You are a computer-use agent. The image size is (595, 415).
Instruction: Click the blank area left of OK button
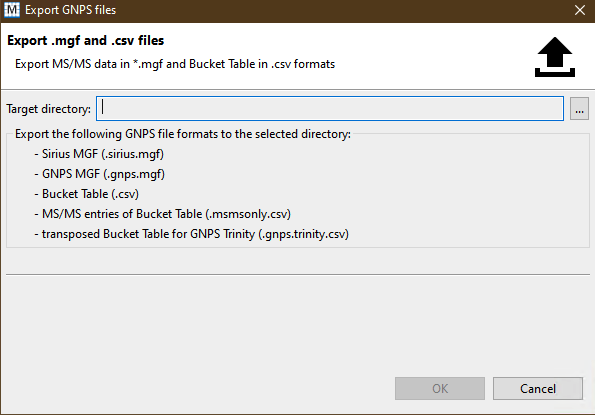click(197, 388)
